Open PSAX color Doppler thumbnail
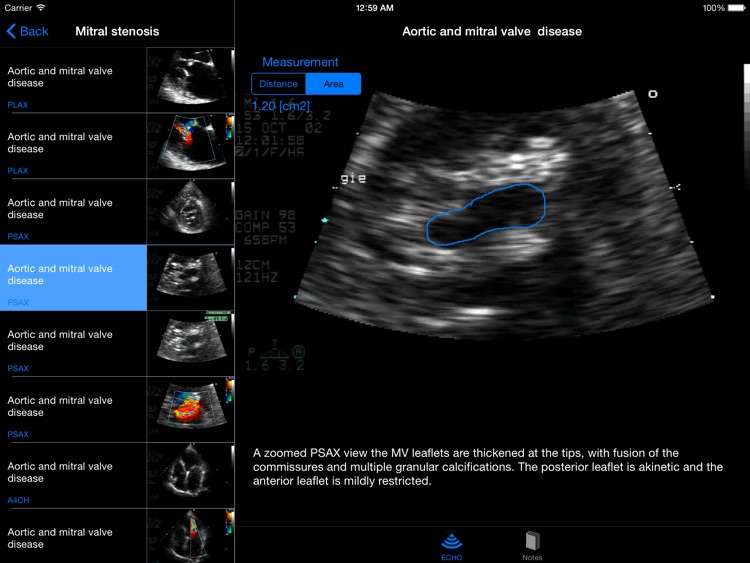 (x=190, y=409)
